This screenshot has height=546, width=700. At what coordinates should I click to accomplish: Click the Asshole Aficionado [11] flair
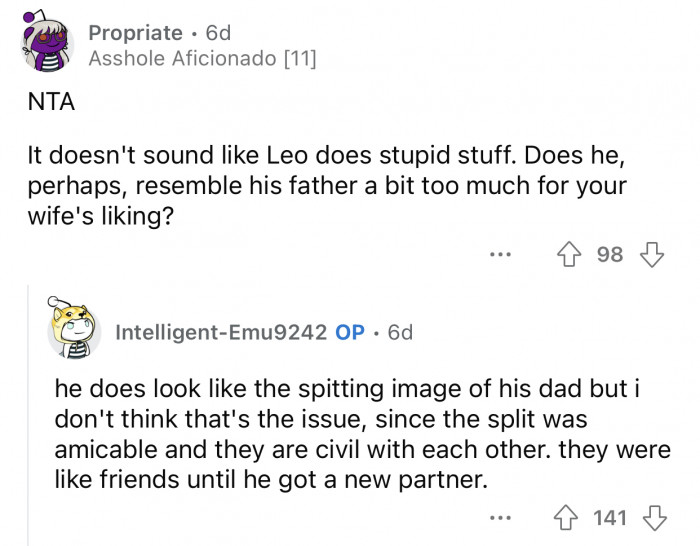[x=202, y=59]
